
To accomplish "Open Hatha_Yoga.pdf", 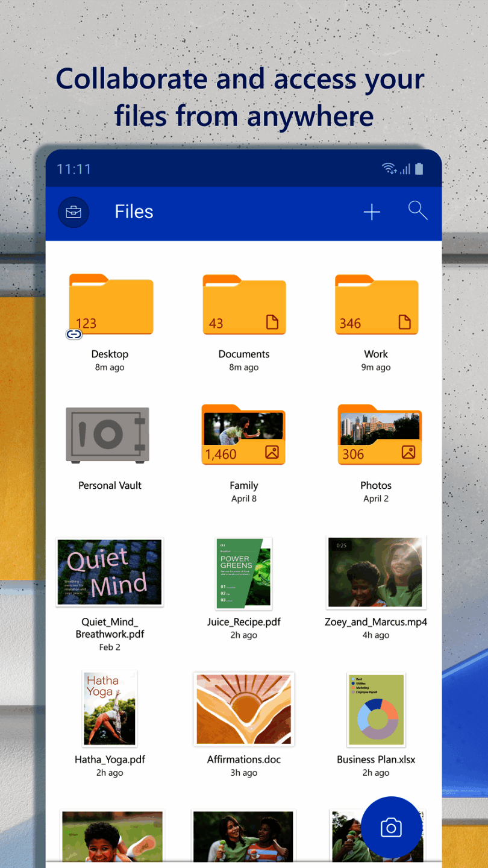I will pos(109,709).
